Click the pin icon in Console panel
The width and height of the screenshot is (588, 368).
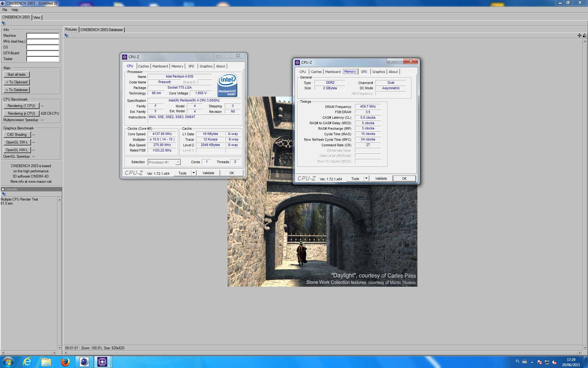pyautogui.click(x=4, y=194)
